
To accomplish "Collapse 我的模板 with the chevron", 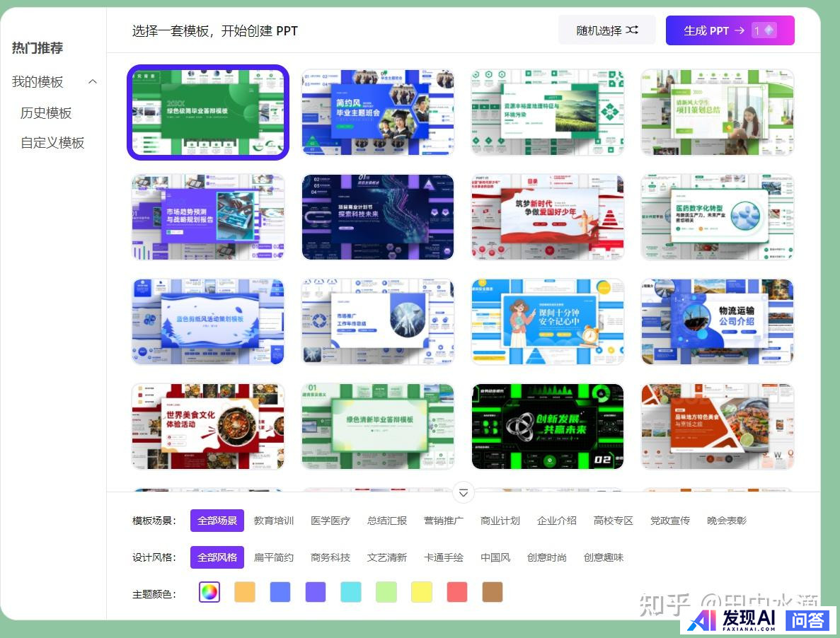I will pyautogui.click(x=93, y=82).
